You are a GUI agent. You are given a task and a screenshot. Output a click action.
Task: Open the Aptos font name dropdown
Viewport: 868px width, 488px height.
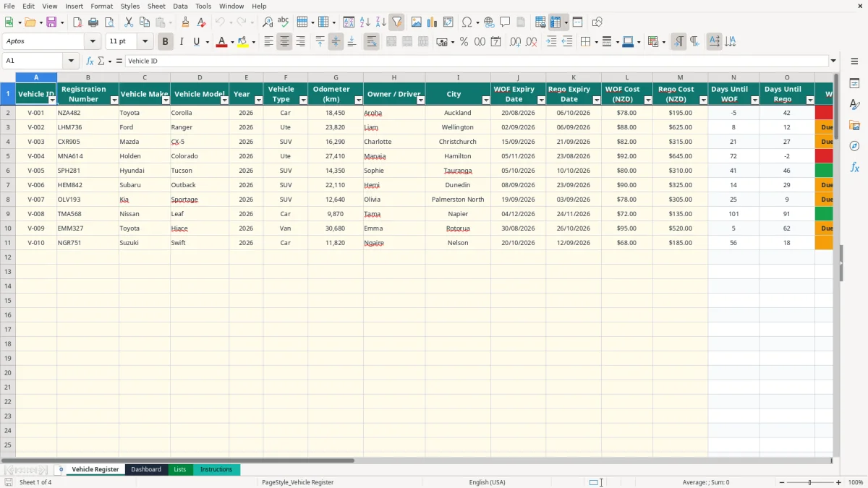pyautogui.click(x=93, y=42)
